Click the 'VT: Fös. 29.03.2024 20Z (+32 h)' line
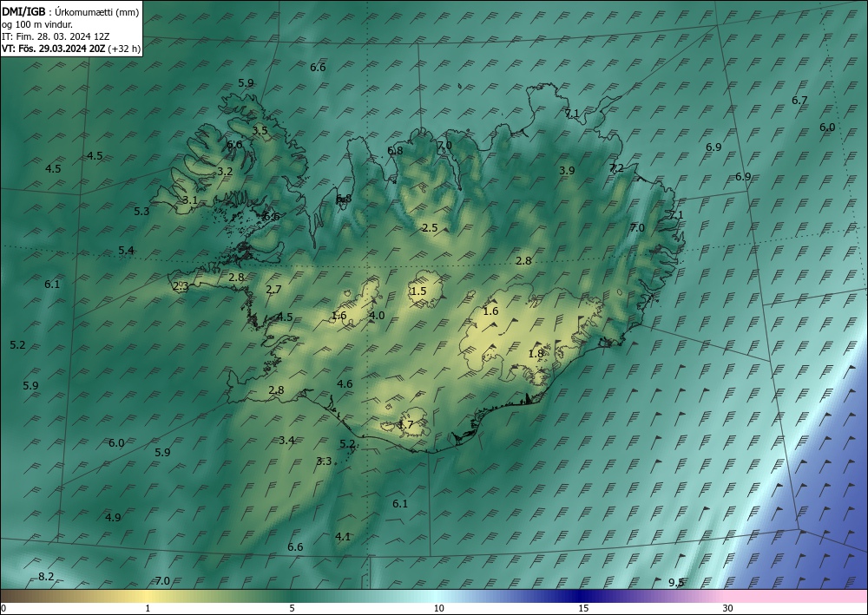 point(71,49)
